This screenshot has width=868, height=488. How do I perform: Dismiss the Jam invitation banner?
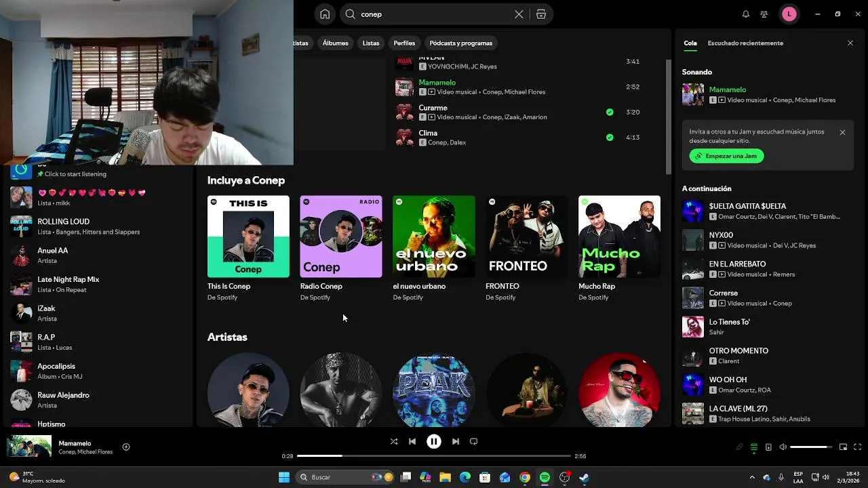pos(842,133)
